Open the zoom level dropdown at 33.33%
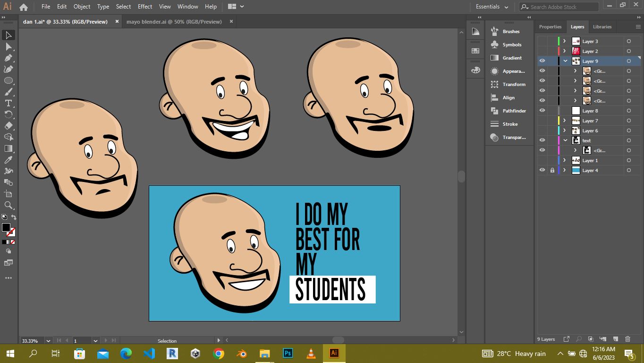This screenshot has width=644, height=363. point(48,340)
